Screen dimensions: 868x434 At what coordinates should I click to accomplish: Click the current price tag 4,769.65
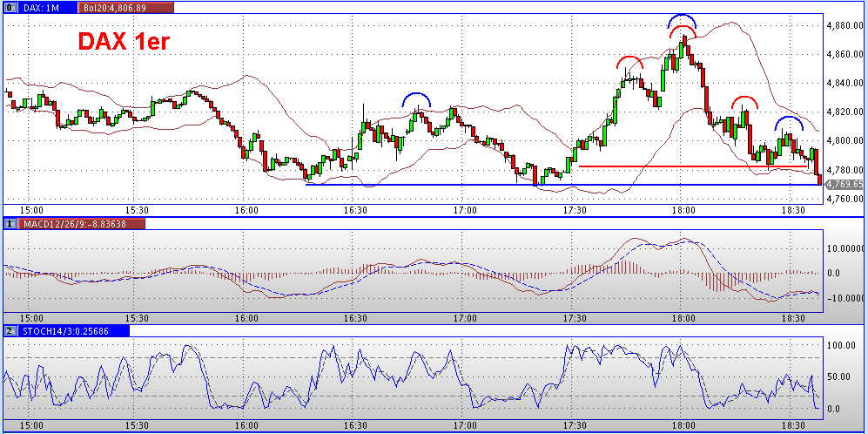[844, 185]
